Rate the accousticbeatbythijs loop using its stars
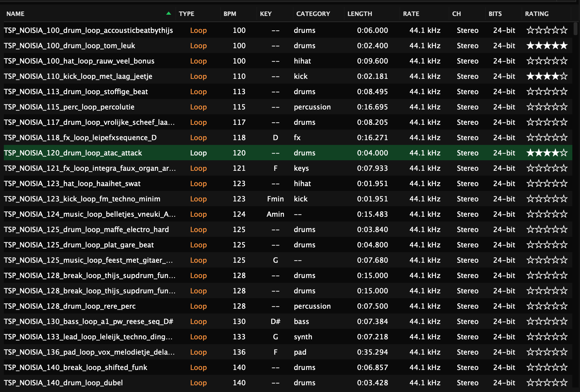 click(x=547, y=30)
